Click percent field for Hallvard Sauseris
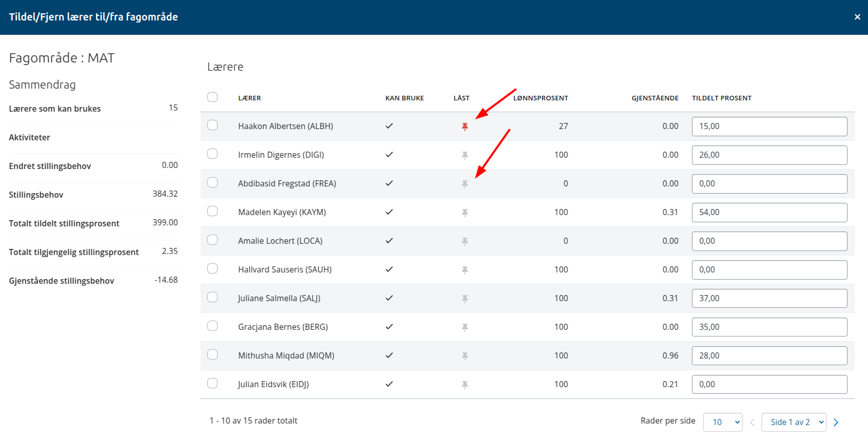The width and height of the screenshot is (868, 442). (769, 270)
